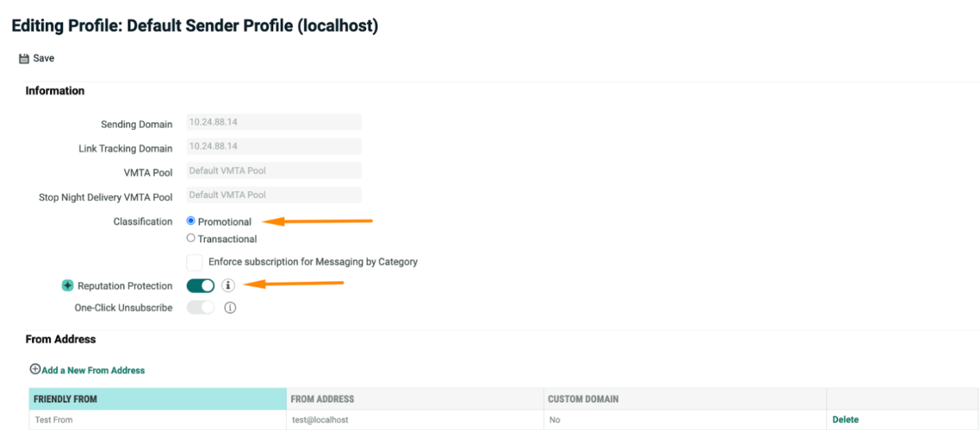Click the Save button label
This screenshot has height=430, width=980.
click(44, 58)
